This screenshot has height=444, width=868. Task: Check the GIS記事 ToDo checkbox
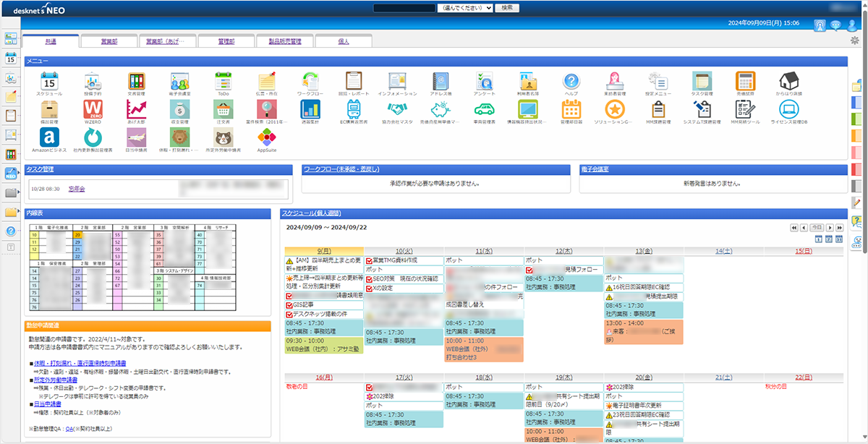(x=289, y=305)
